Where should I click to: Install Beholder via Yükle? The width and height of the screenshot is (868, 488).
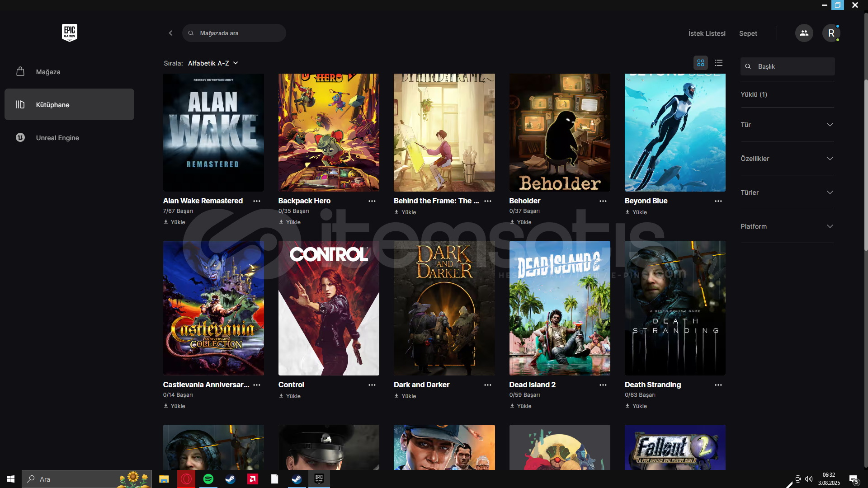click(521, 222)
